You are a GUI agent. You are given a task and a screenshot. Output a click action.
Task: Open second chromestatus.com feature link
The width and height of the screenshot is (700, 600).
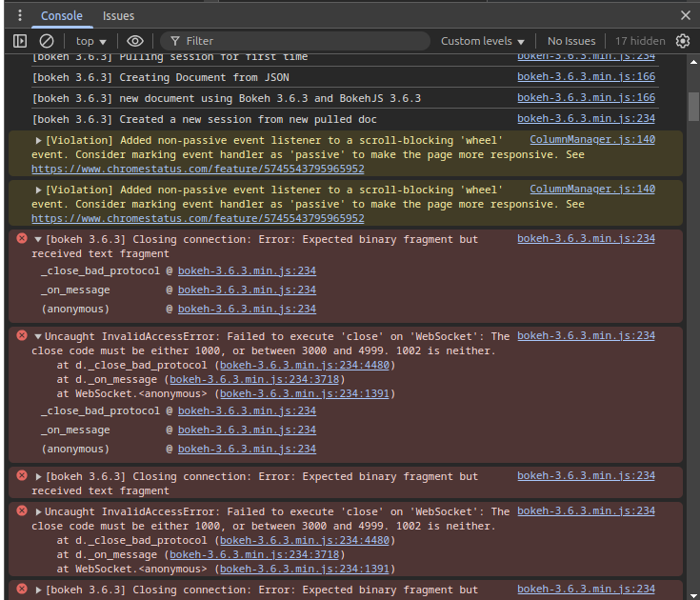click(x=198, y=219)
